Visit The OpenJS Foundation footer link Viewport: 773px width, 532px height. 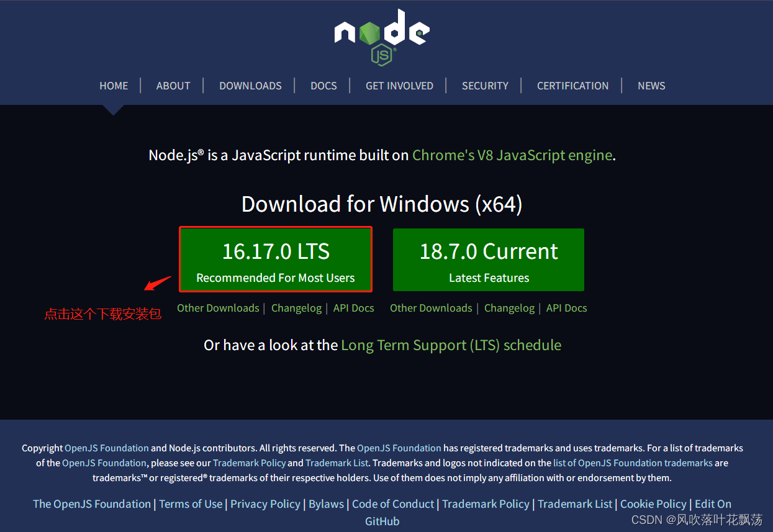click(92, 504)
